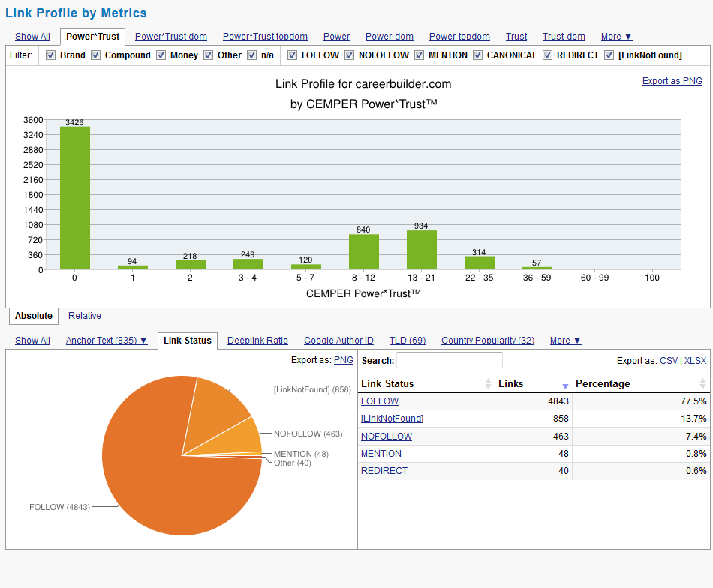Sort table by Link Status column

coord(426,383)
